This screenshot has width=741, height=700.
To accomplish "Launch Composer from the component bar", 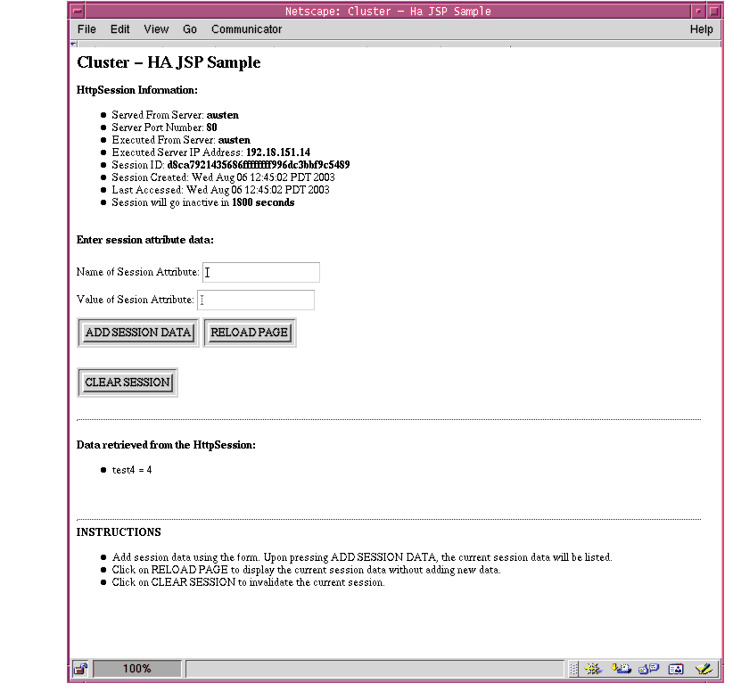I will (704, 669).
